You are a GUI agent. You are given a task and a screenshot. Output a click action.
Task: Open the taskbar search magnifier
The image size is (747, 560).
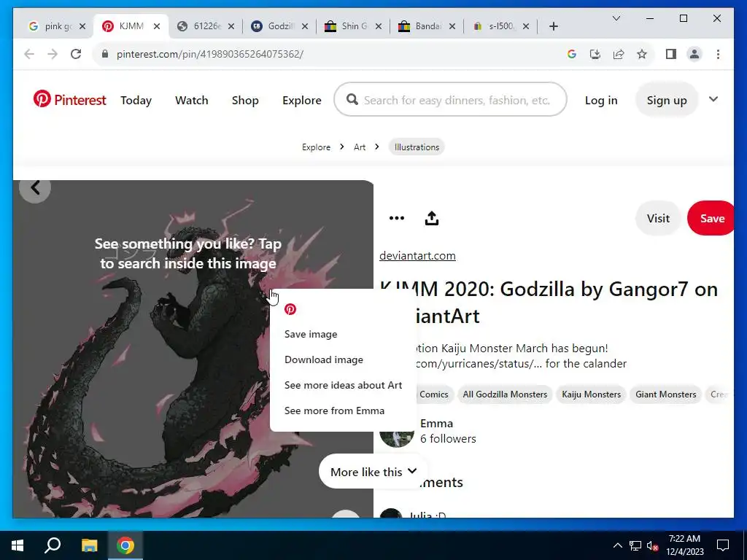coord(53,545)
